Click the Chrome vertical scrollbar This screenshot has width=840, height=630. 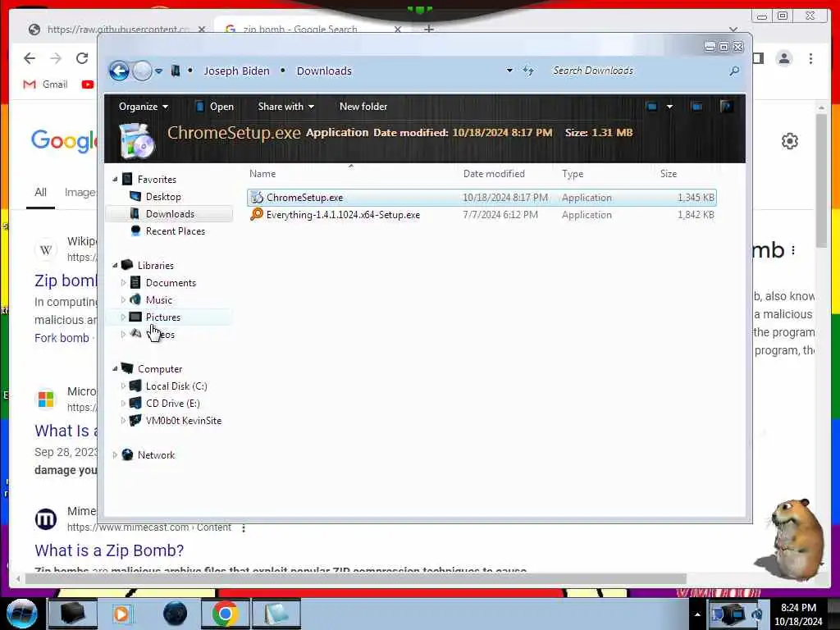pyautogui.click(x=821, y=182)
